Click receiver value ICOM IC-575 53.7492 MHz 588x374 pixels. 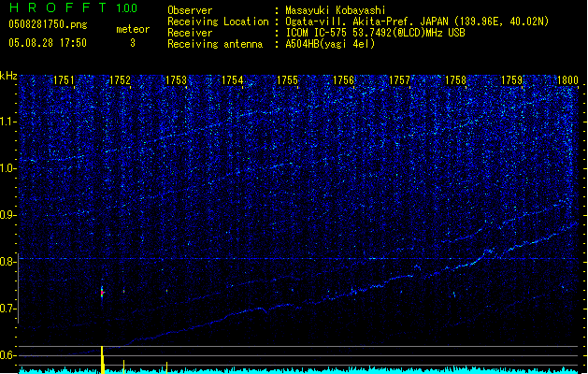[x=375, y=33]
